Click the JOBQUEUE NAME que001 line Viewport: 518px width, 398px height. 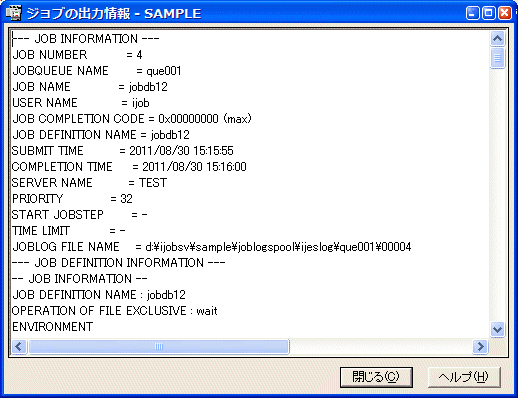(x=97, y=71)
